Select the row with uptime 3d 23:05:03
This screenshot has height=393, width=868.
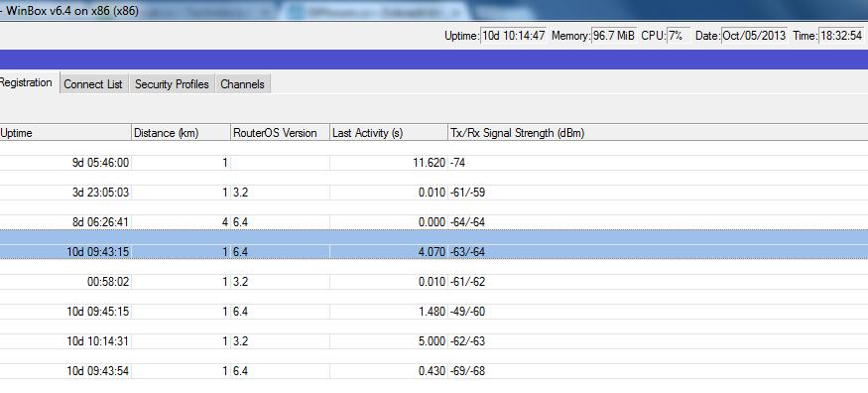click(434, 193)
